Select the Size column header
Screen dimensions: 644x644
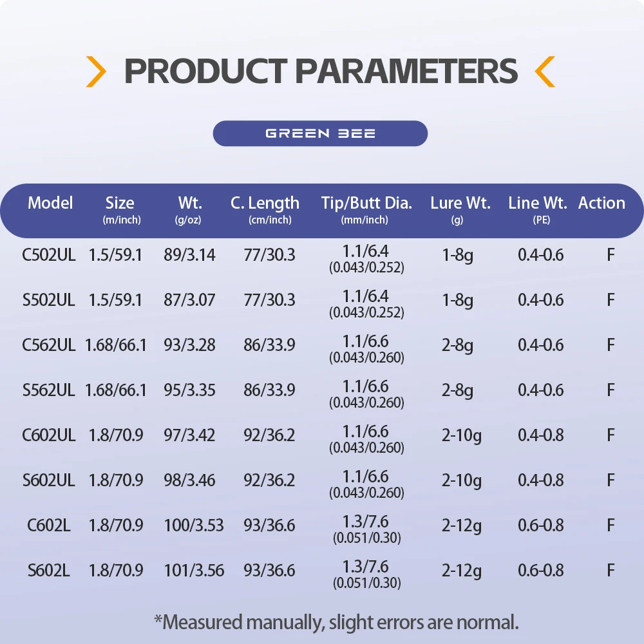(x=121, y=209)
